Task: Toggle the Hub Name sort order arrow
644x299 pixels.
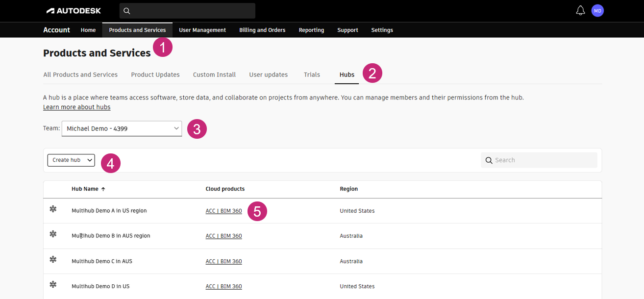Action: point(103,189)
